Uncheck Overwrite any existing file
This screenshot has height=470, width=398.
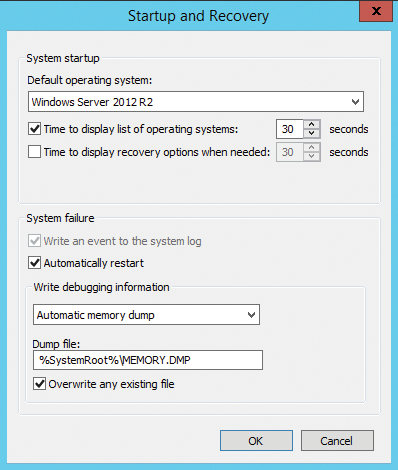[39, 384]
